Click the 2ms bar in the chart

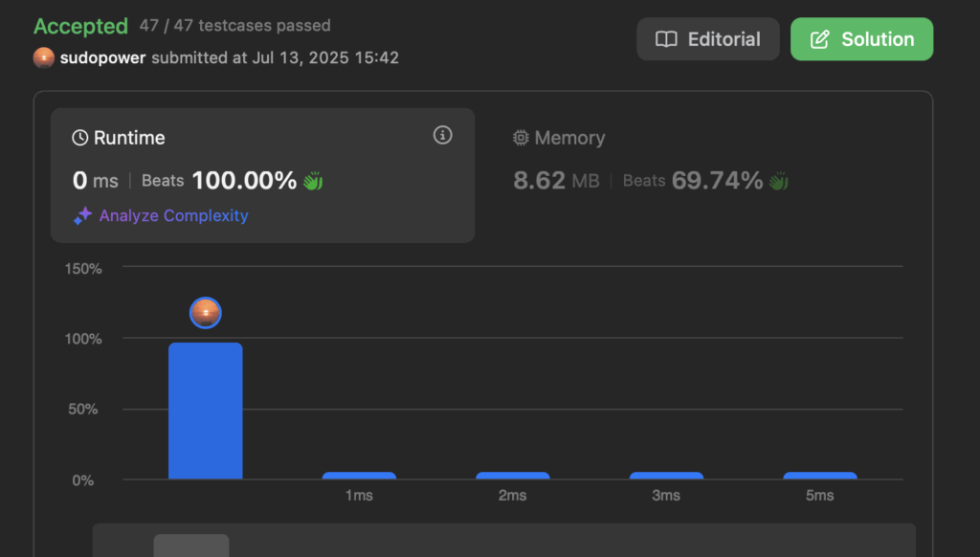pos(513,476)
